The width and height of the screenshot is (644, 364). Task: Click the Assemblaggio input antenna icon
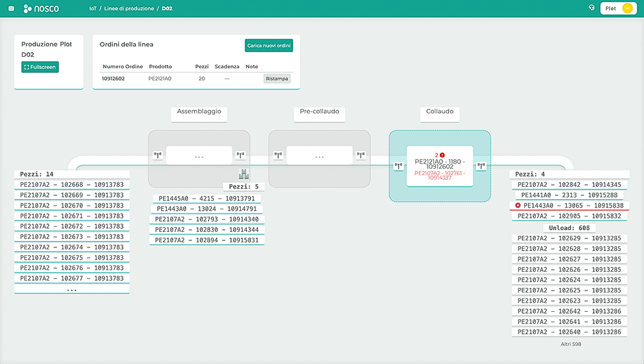pyautogui.click(x=158, y=155)
